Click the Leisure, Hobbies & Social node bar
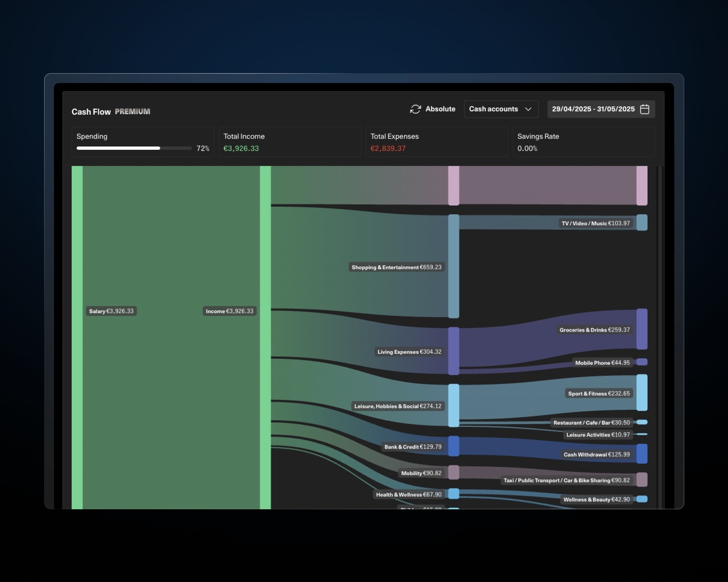Image resolution: width=728 pixels, height=582 pixels. pos(454,406)
